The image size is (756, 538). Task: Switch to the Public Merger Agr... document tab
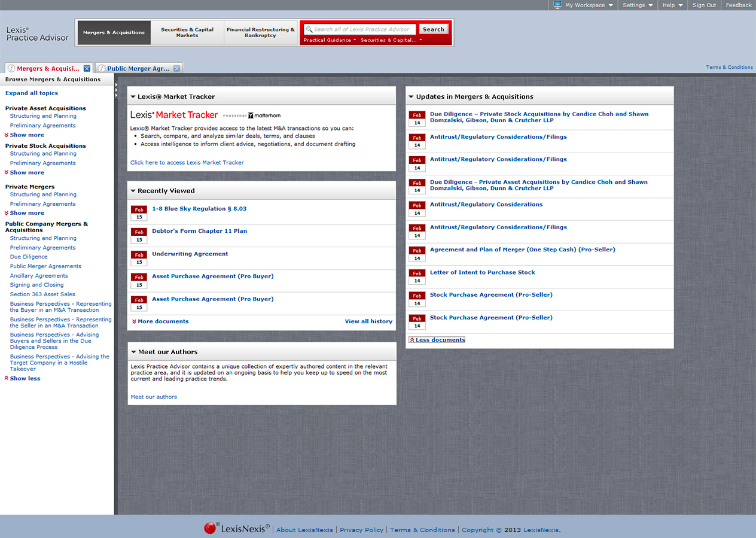tap(138, 68)
